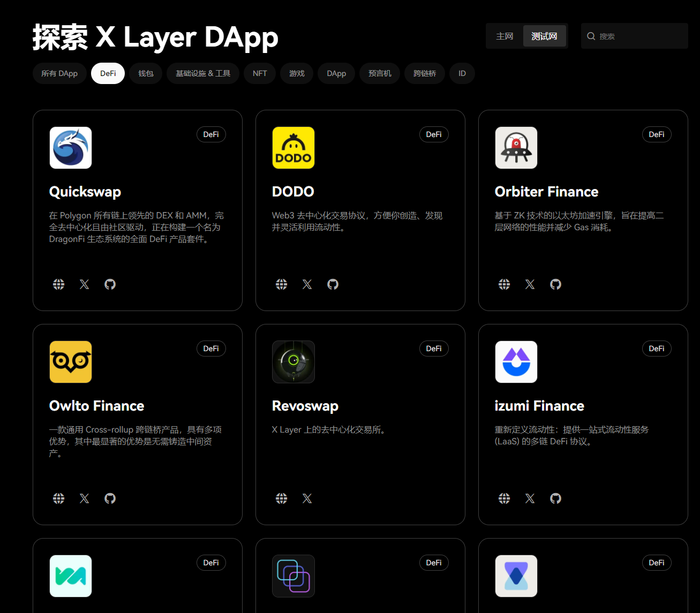Image resolution: width=700 pixels, height=613 pixels.
Task: Open Revoswap X (Twitter) icon
Action: (307, 498)
